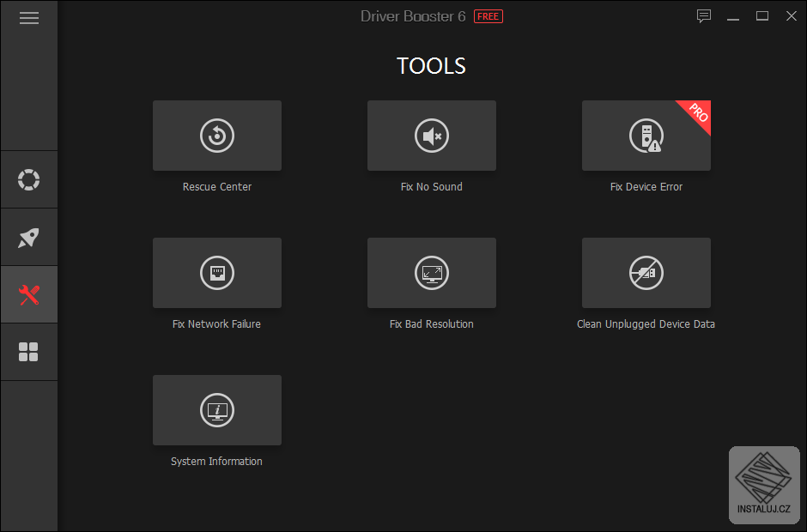807x532 pixels.
Task: Open the Fix Bad Resolution monitor icon
Action: coord(432,273)
